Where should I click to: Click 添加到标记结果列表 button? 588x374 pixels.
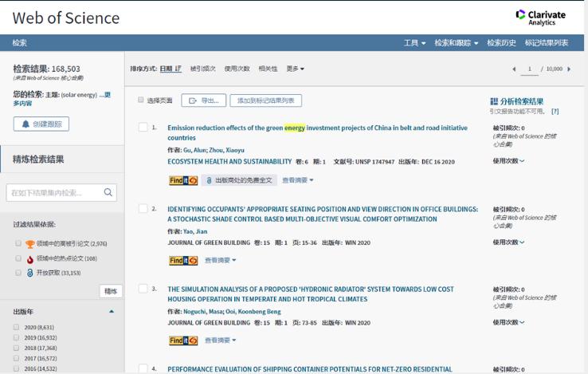coord(266,100)
